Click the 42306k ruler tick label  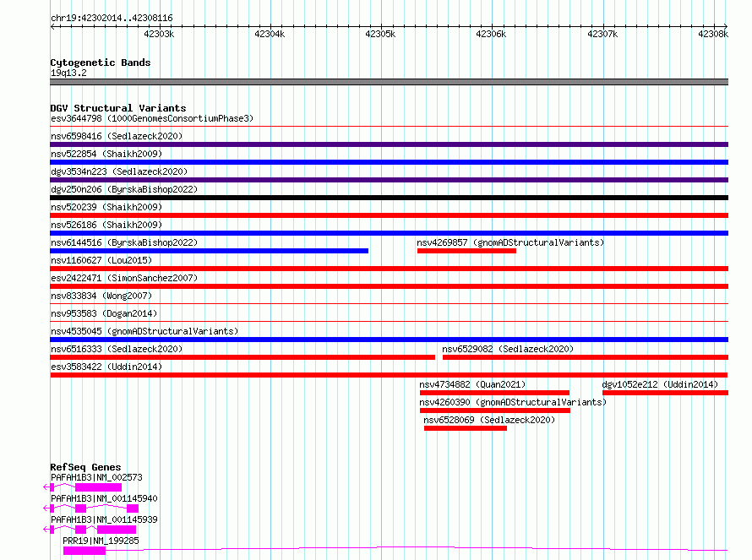[x=491, y=34]
